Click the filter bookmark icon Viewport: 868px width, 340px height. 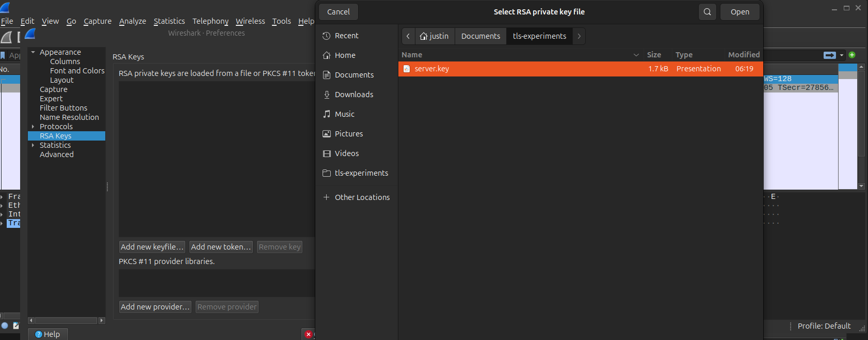coord(3,55)
